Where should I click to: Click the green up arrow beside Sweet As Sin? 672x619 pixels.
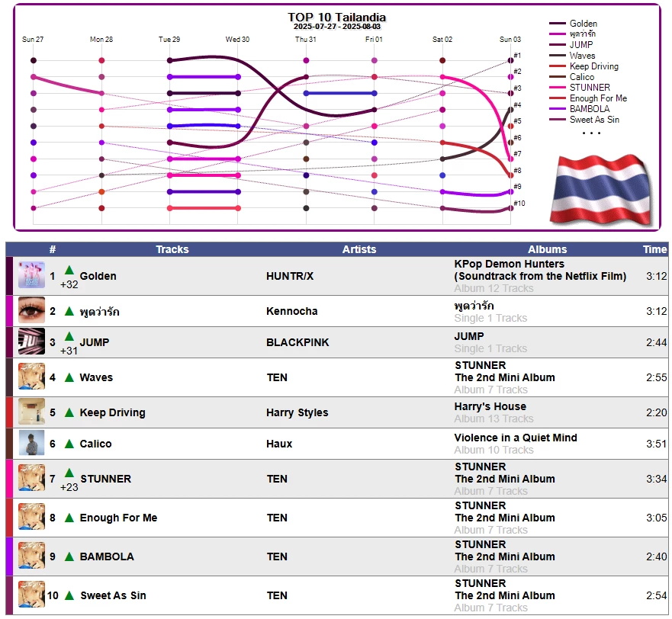[69, 595]
